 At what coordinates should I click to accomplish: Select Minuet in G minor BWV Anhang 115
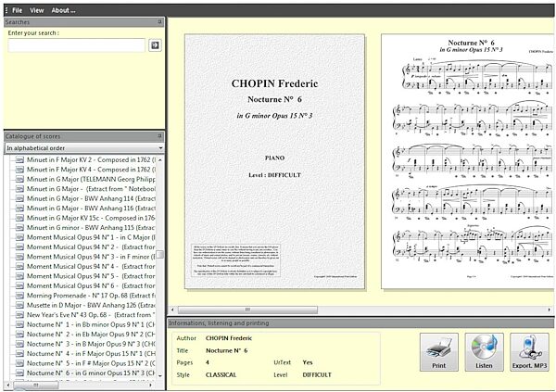(91, 228)
